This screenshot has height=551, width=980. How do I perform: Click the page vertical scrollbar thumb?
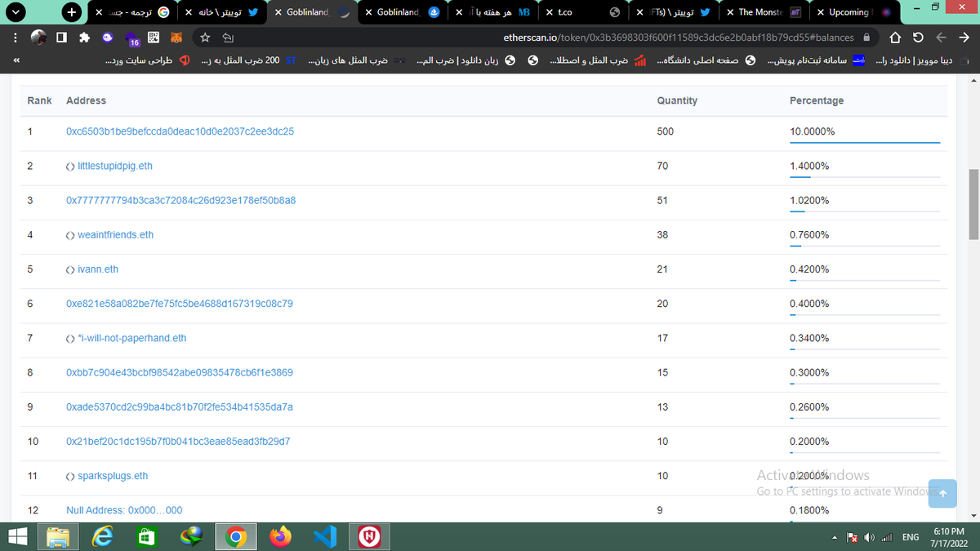tap(973, 204)
